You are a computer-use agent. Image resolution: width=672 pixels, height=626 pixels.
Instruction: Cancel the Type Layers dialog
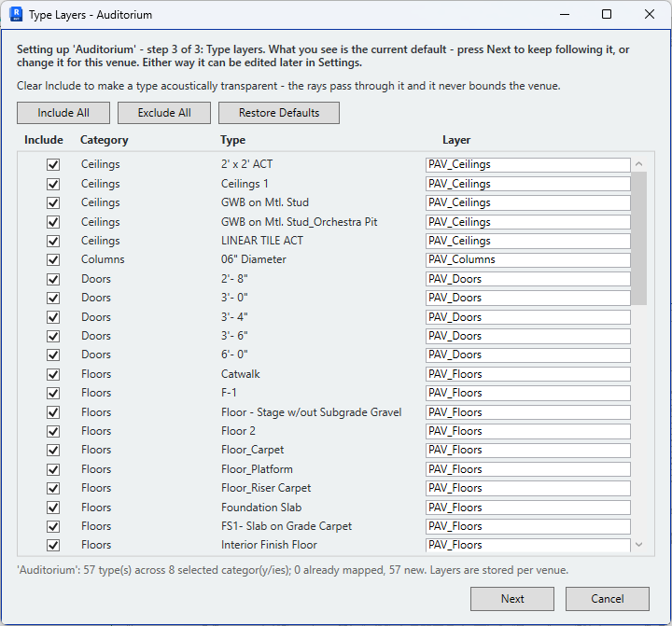coord(608,599)
